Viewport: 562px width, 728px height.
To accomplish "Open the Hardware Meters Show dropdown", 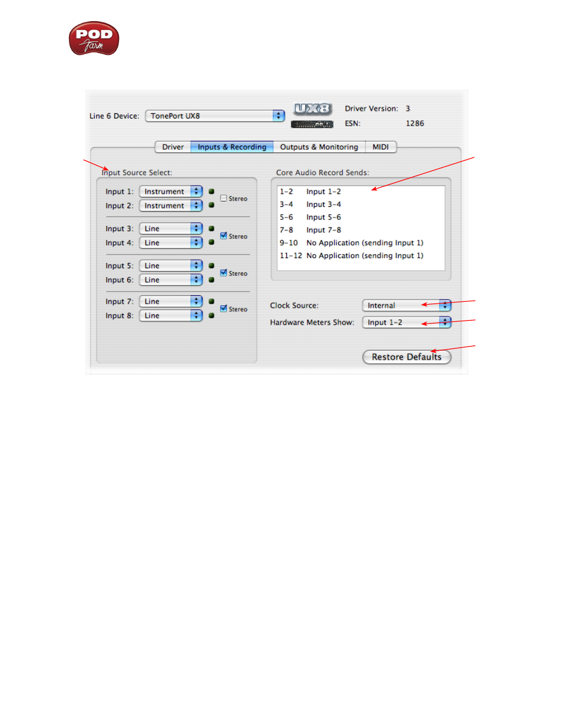I will point(406,322).
